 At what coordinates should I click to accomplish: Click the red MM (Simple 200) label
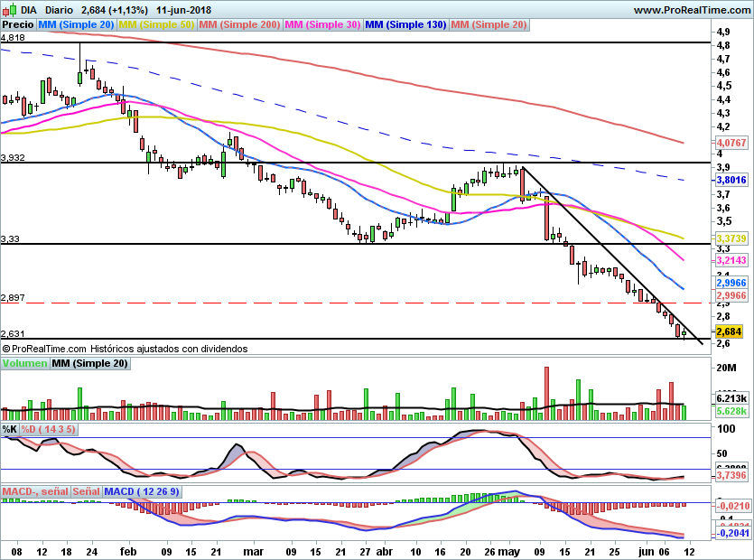coord(239,24)
